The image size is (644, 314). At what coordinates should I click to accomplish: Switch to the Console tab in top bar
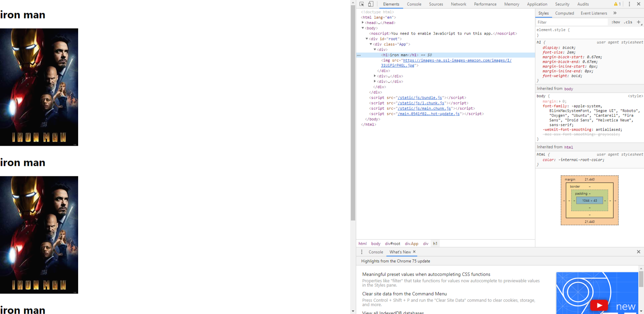(x=414, y=4)
